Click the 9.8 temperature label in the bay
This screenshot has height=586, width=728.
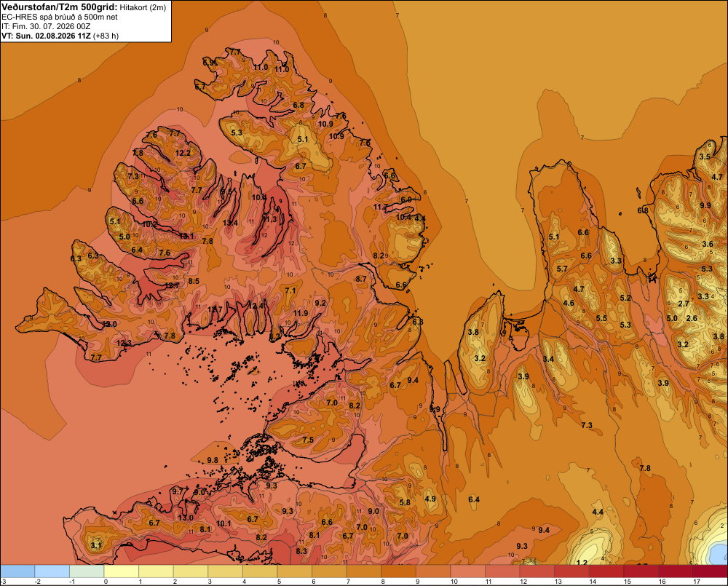[x=213, y=460]
